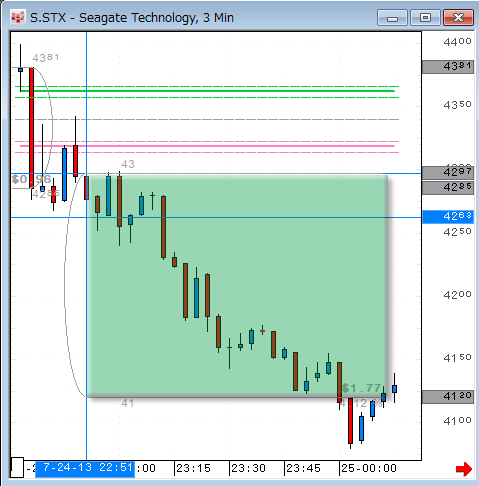Click the highlighted 7-24-13 22:51 time label

(85, 469)
